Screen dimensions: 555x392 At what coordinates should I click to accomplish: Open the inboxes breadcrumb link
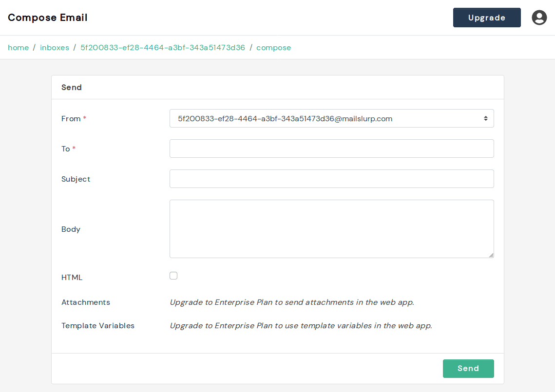click(x=55, y=47)
